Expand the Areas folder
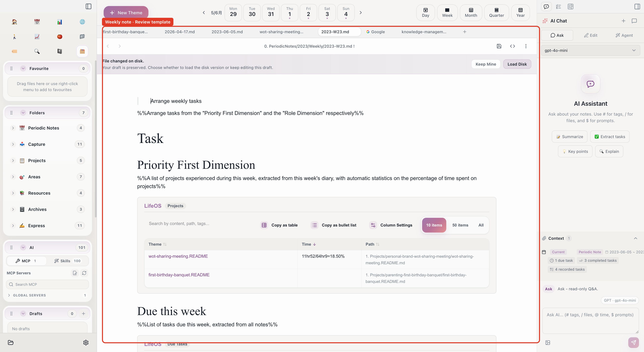 click(13, 177)
